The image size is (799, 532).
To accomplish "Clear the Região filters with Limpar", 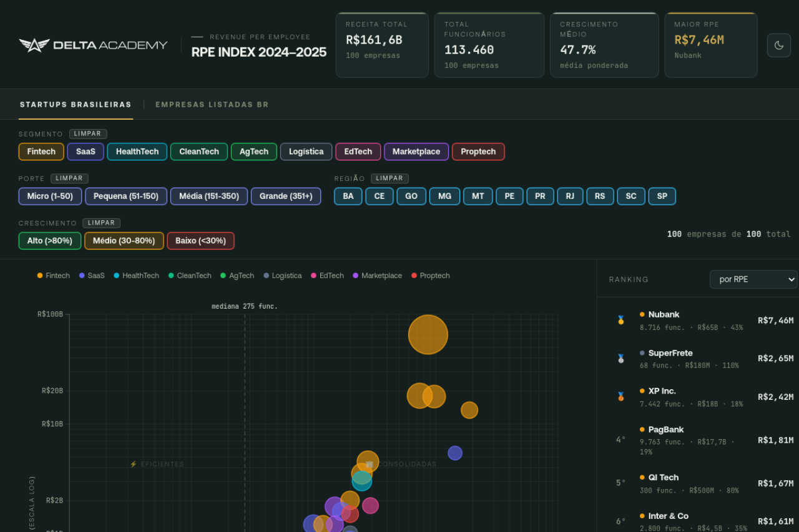I will coord(390,178).
